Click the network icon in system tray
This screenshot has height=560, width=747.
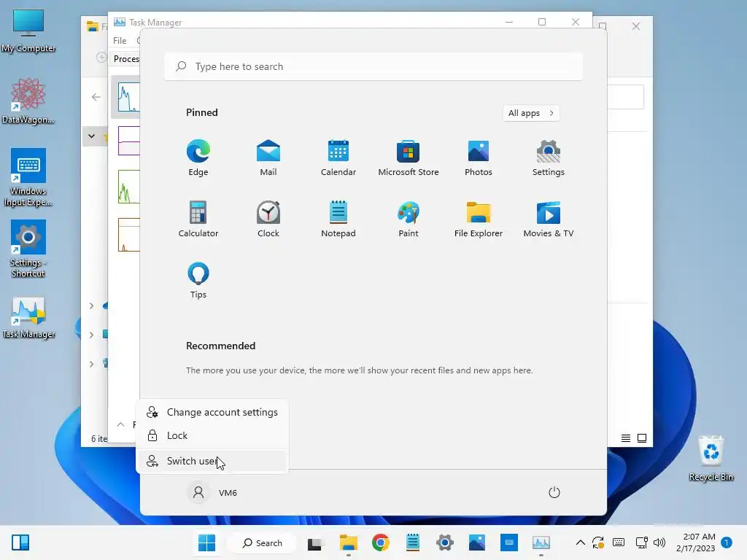[641, 542]
